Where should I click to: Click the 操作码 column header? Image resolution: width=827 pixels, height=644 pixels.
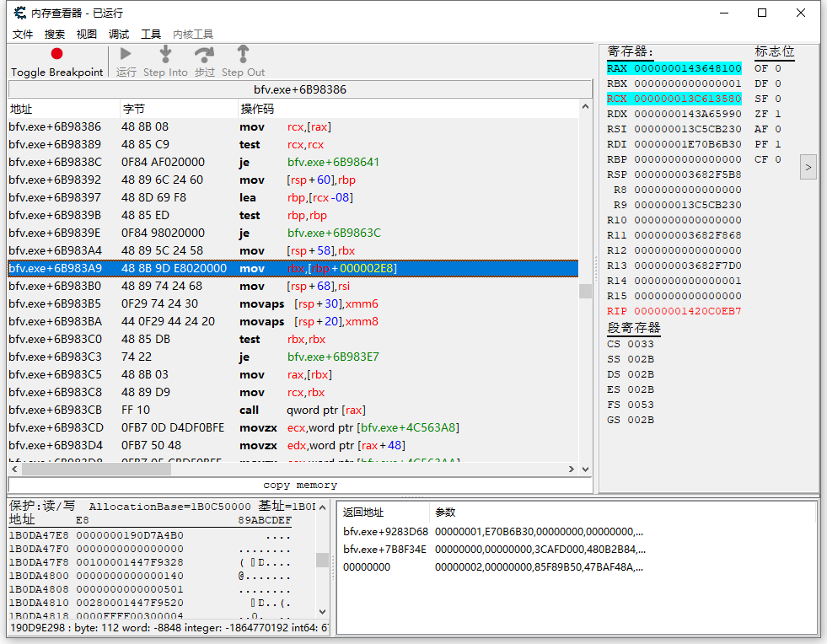408,109
